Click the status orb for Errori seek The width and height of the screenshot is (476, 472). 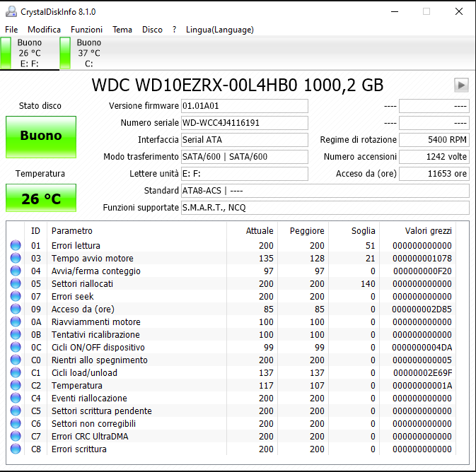click(16, 296)
